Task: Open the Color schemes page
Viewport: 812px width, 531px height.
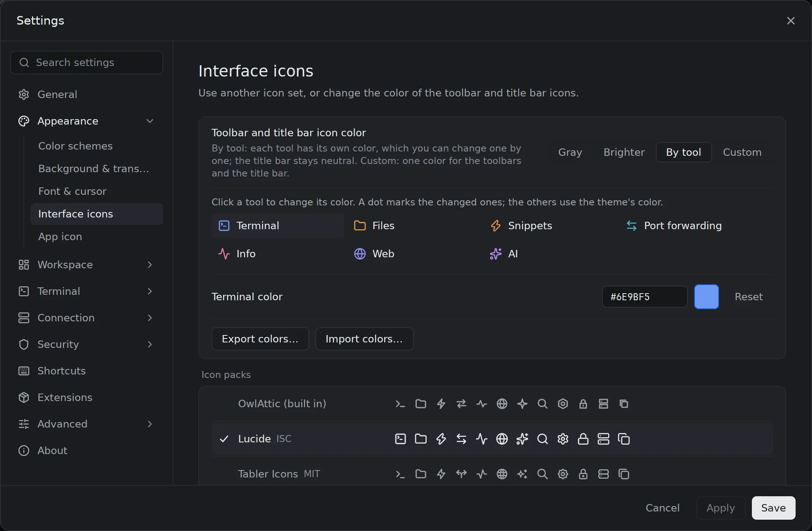Action: pyautogui.click(x=96, y=146)
